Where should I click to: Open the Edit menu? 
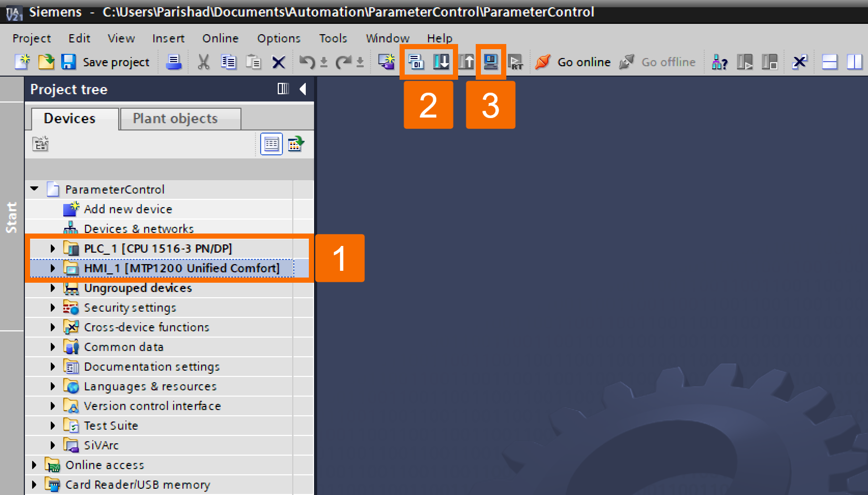(79, 38)
